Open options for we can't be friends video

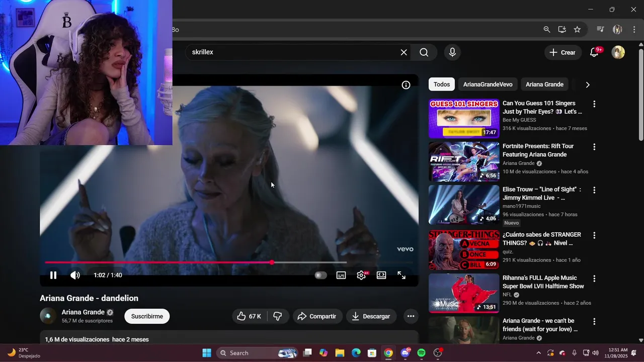coord(594,321)
